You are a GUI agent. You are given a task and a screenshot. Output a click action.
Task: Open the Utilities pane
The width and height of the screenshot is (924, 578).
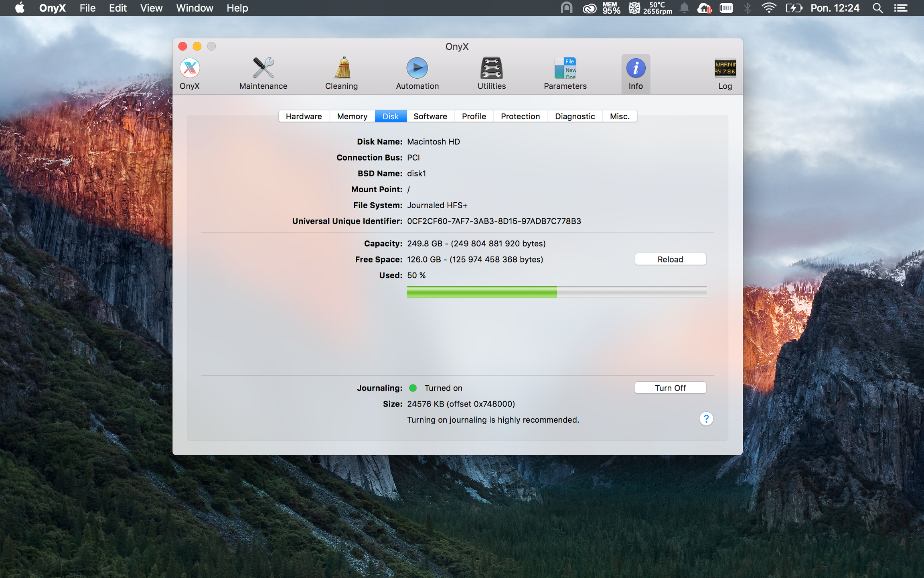[492, 74]
